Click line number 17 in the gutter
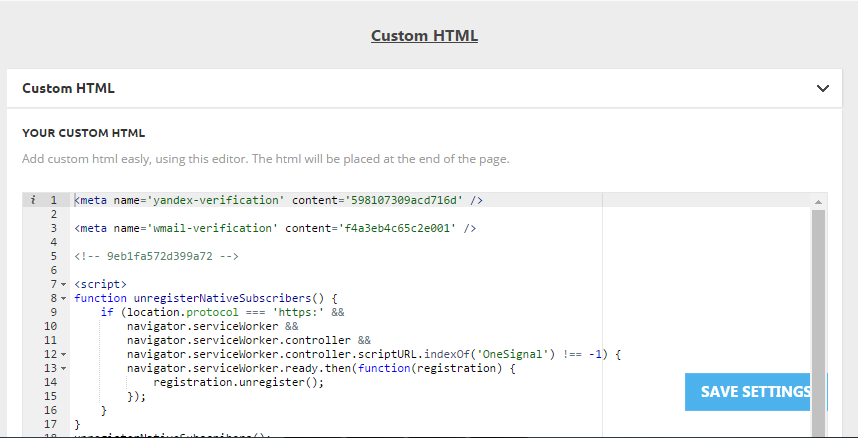 [50, 424]
